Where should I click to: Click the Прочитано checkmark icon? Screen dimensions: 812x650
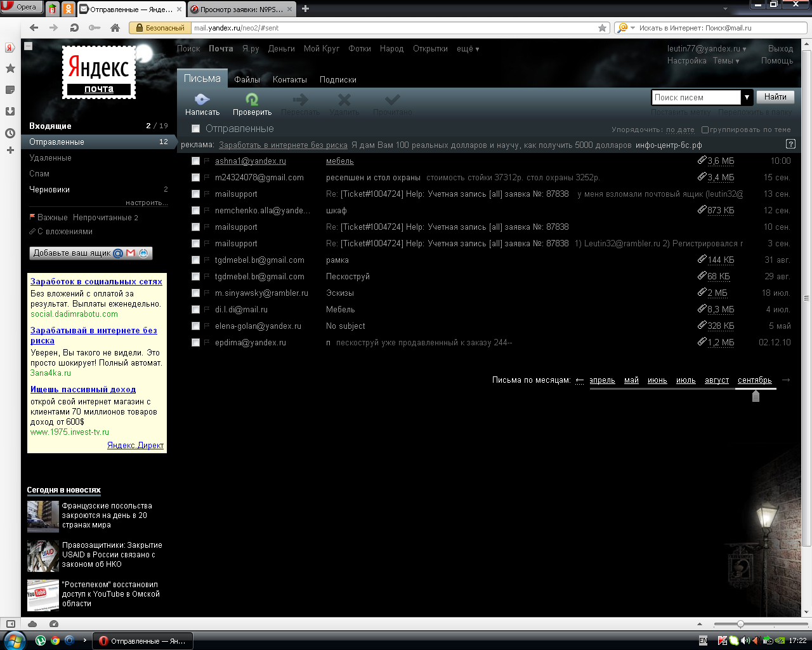click(392, 99)
